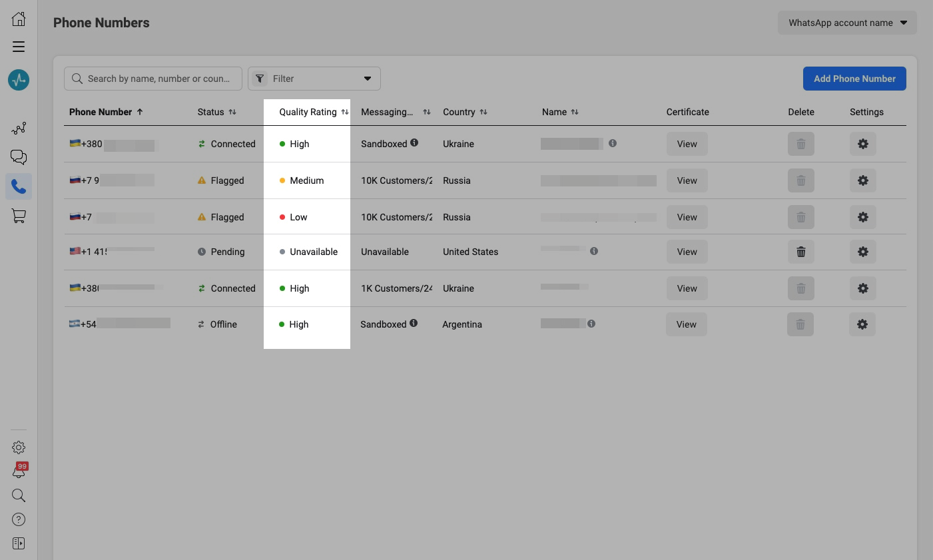Open settings gear for Argentina row
Screen dimensions: 933x560
coord(862,324)
